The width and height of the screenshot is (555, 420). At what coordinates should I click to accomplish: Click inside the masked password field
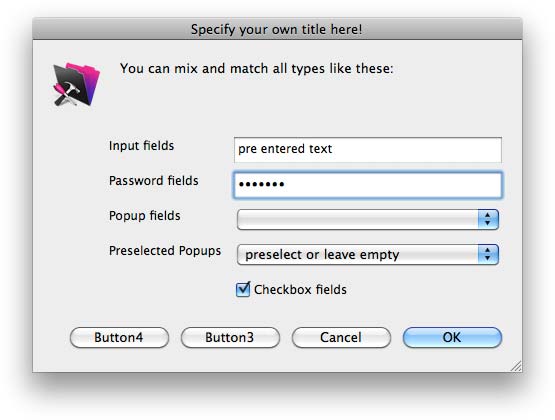368,185
